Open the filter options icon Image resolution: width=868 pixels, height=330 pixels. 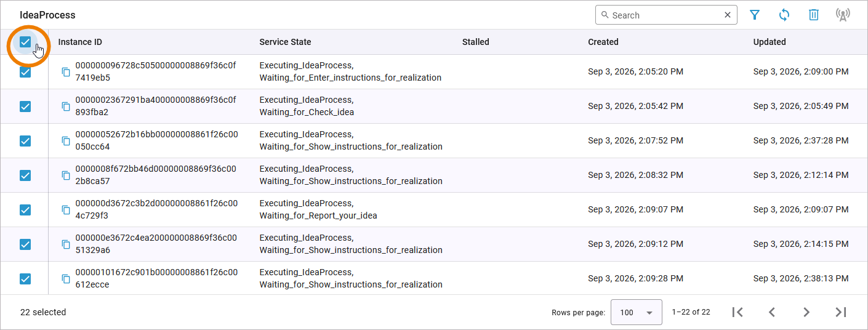pos(755,15)
